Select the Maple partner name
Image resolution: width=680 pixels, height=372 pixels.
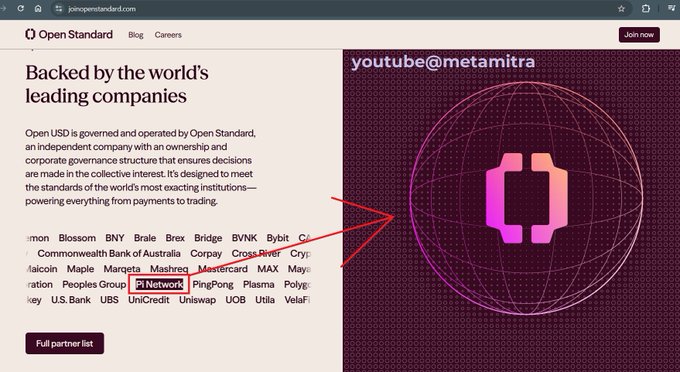80,269
